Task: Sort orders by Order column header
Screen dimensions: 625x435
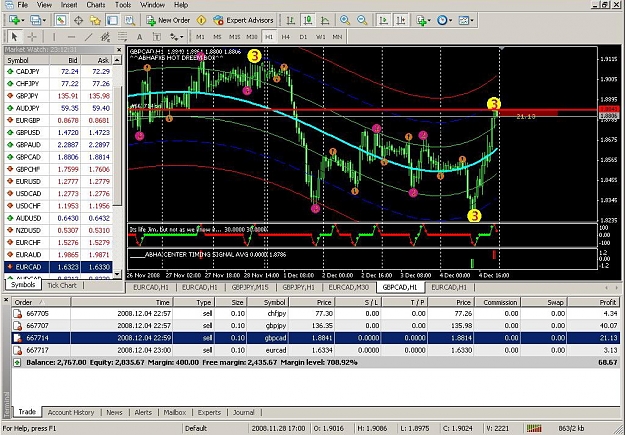Action: tap(41, 302)
